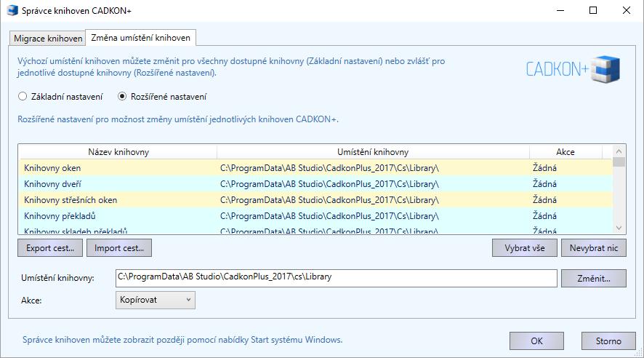Viewport: 644px width, 358px height.
Task: Click the Změnit... button
Action: click(x=593, y=278)
